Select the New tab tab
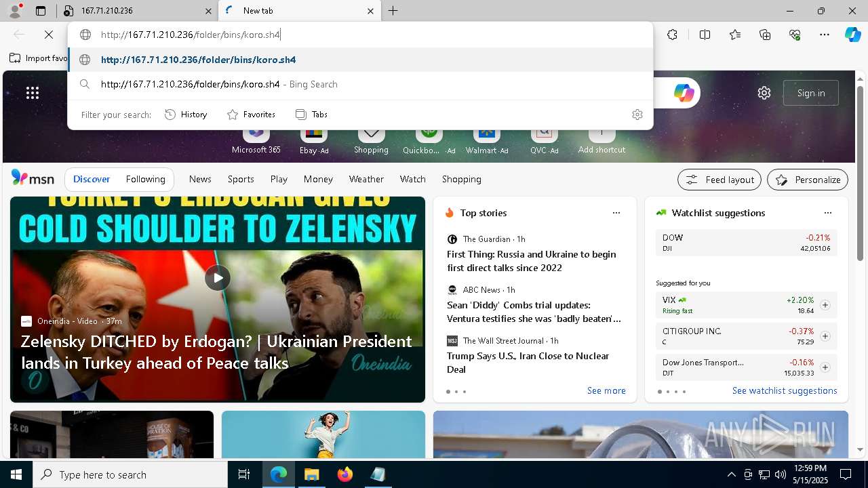The image size is (868, 488). tap(298, 11)
